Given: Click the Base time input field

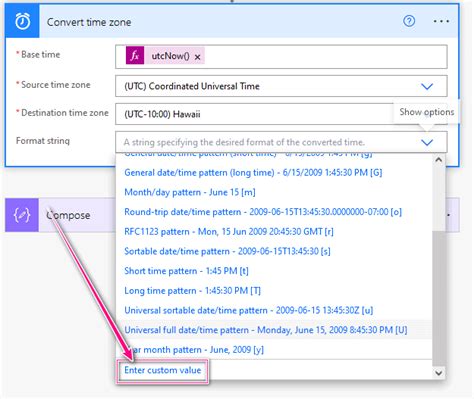Looking at the screenshot, I should [281, 57].
